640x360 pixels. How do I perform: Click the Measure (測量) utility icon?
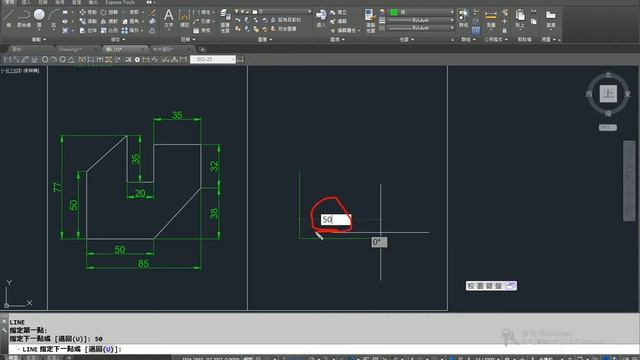coord(491,18)
